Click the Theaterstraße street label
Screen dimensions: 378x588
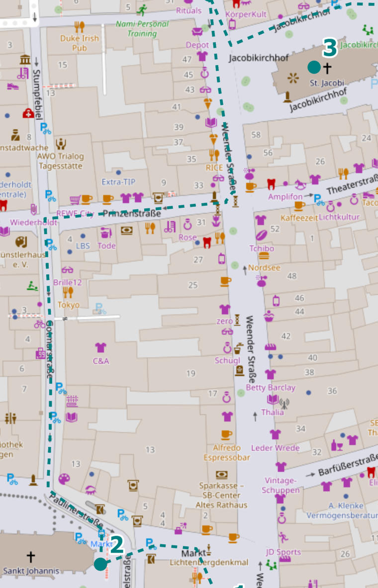click(352, 184)
